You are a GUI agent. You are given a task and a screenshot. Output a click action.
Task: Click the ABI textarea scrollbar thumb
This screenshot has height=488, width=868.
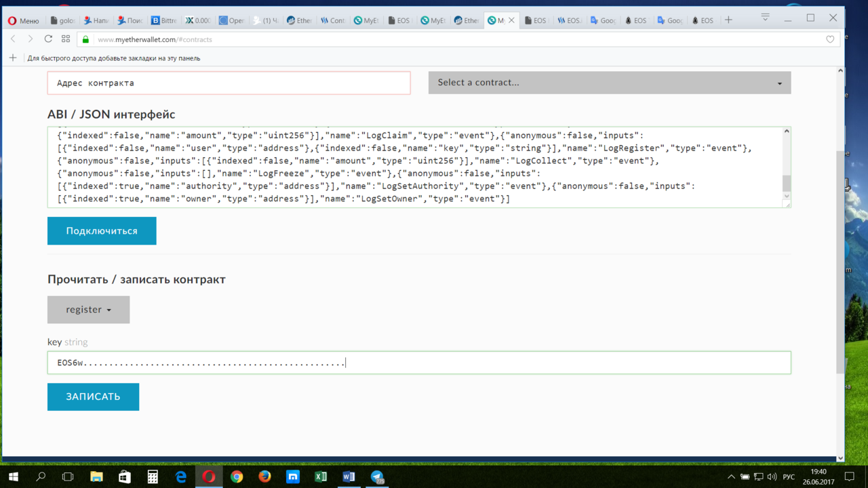pyautogui.click(x=787, y=184)
